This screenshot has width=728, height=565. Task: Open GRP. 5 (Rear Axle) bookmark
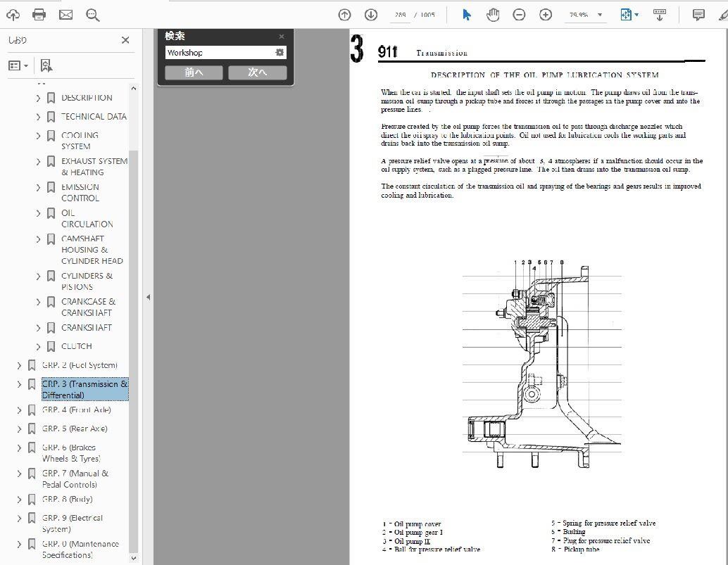75,428
